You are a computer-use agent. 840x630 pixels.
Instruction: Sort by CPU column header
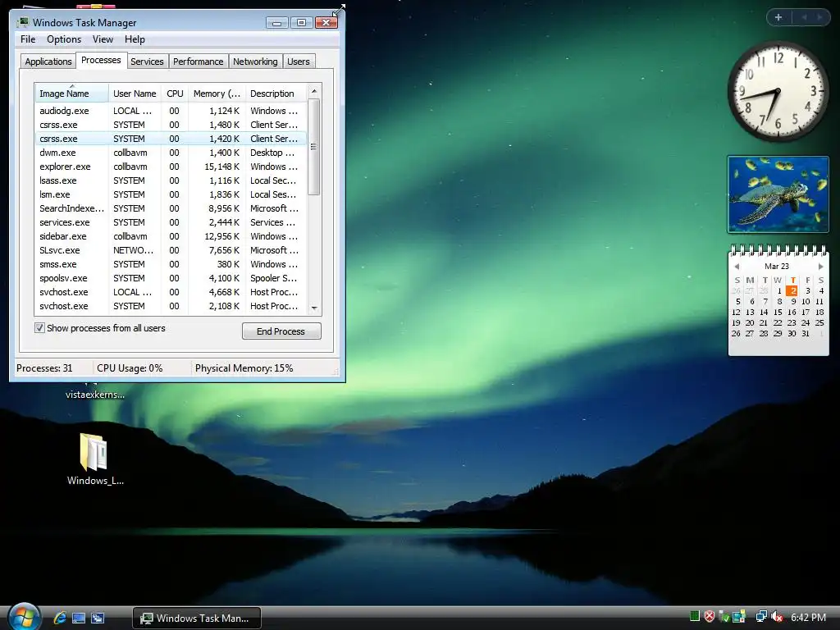click(175, 94)
